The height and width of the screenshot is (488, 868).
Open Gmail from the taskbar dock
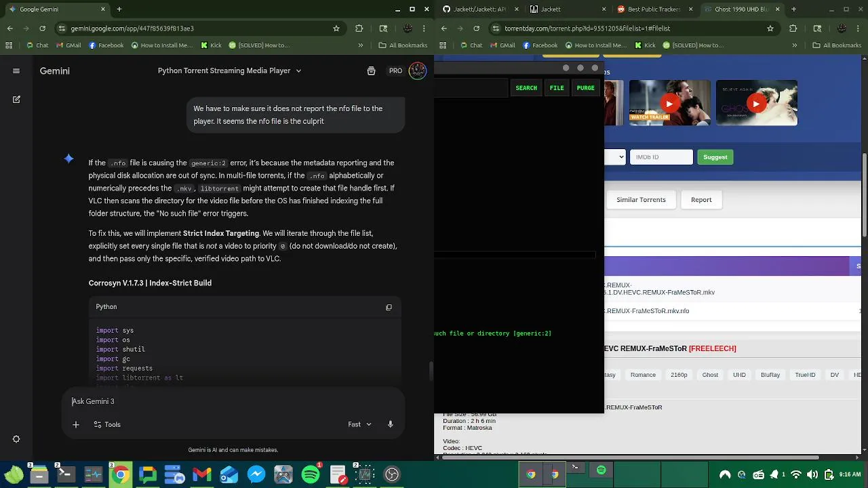pos(201,474)
